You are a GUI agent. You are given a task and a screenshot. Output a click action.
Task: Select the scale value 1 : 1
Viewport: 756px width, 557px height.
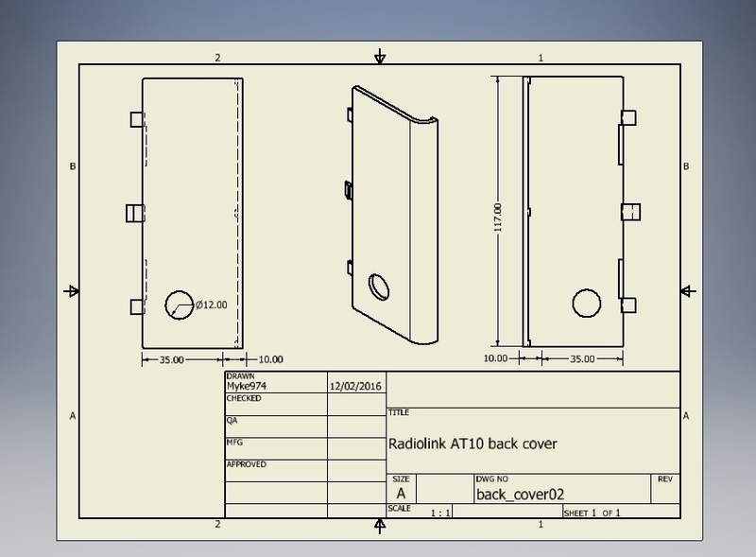pos(440,513)
